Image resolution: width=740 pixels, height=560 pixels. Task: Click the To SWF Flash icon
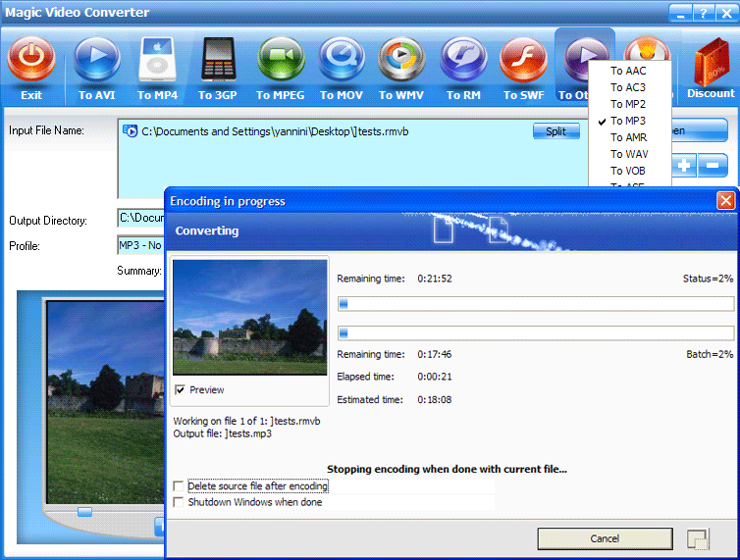tap(523, 60)
